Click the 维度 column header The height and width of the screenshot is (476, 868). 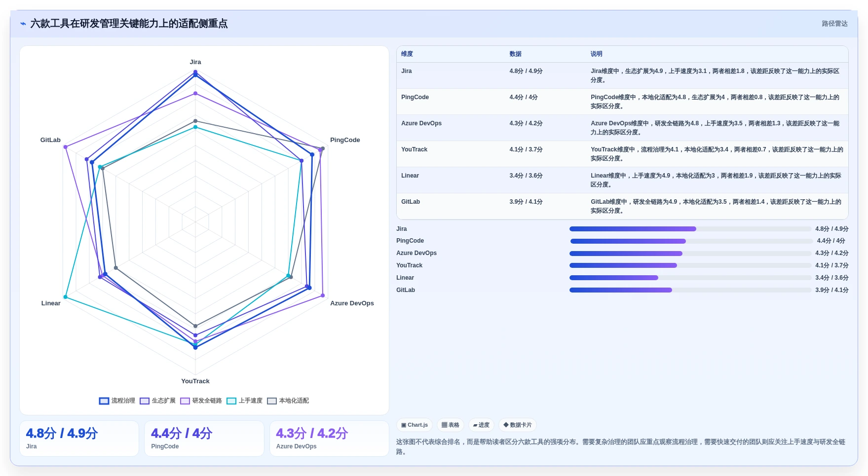click(x=407, y=54)
